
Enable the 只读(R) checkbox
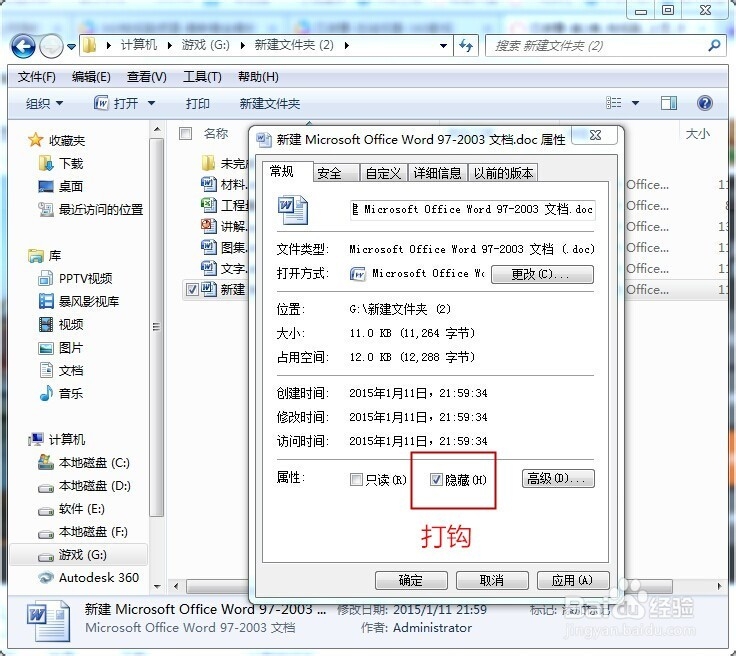point(356,480)
